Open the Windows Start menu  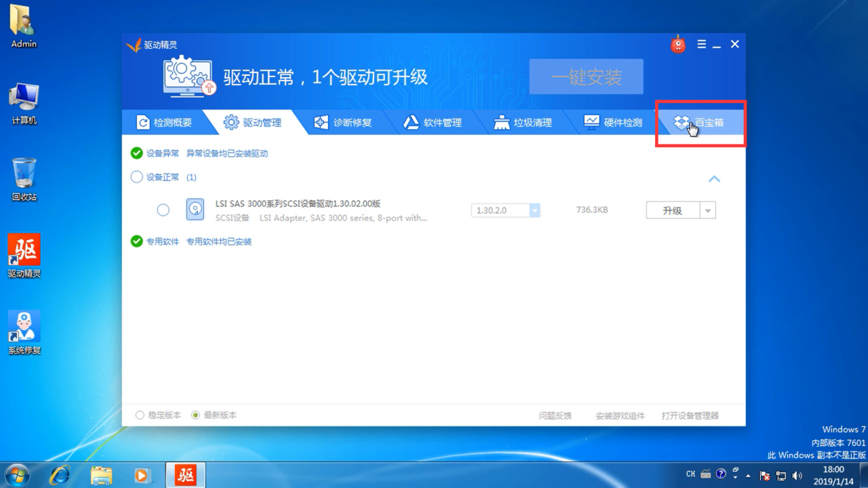click(x=17, y=474)
